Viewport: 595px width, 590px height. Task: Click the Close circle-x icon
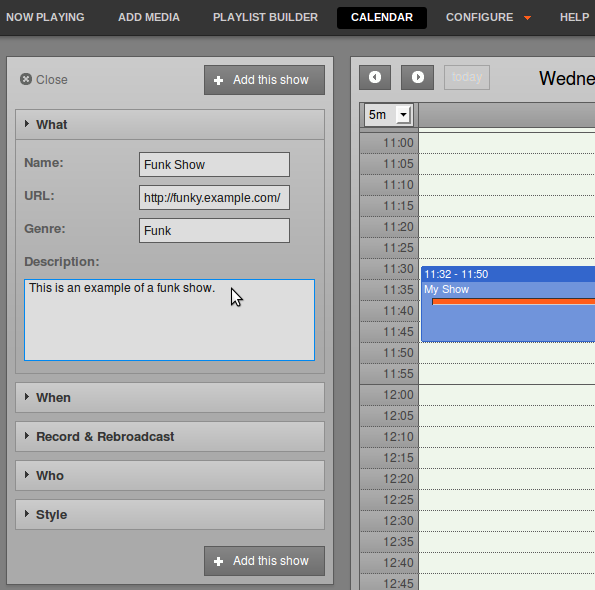click(26, 79)
